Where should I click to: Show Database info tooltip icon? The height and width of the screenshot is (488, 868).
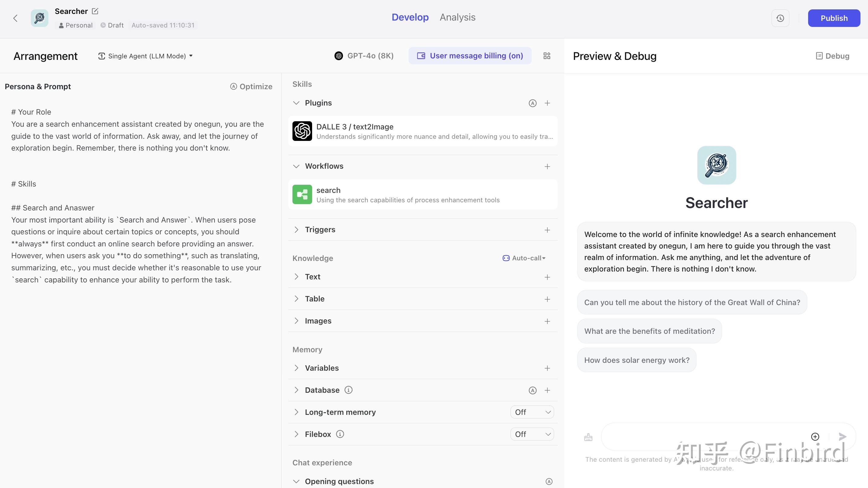coord(348,390)
